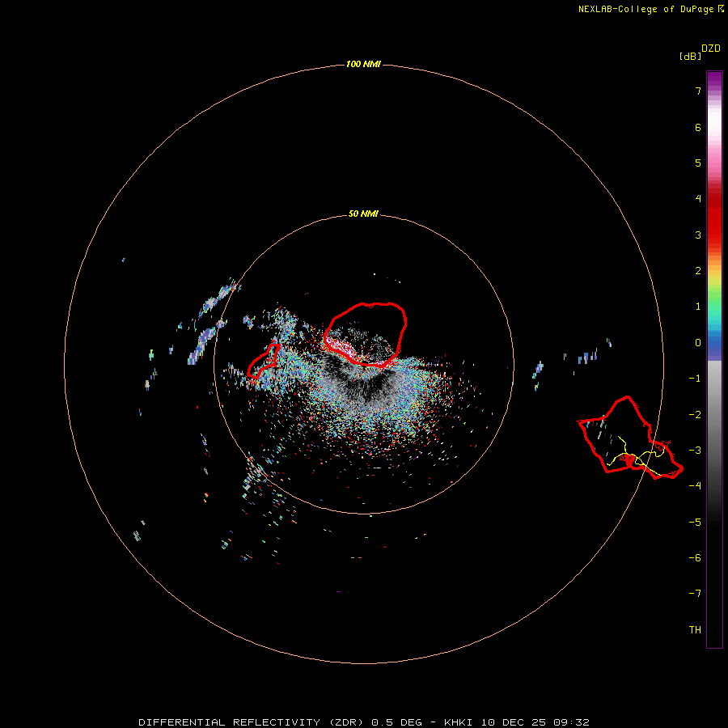The width and height of the screenshot is (728, 728).
Task: Click the "-5" tick label on the color scale
Action: 695,523
